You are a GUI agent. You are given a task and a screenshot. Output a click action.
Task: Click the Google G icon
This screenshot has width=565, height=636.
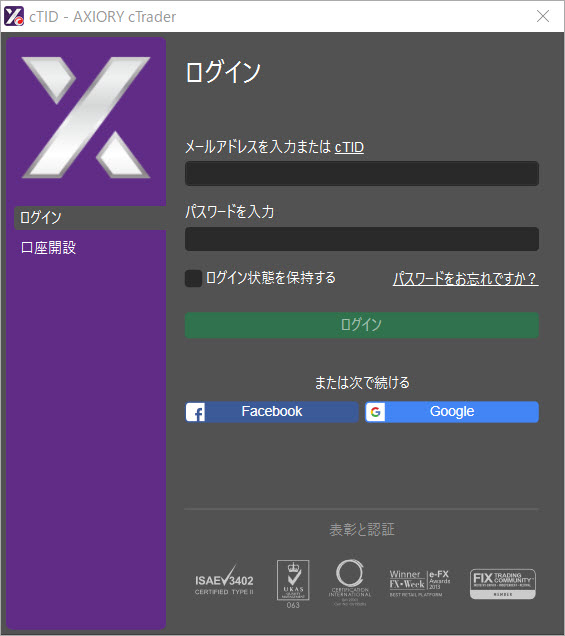point(375,412)
